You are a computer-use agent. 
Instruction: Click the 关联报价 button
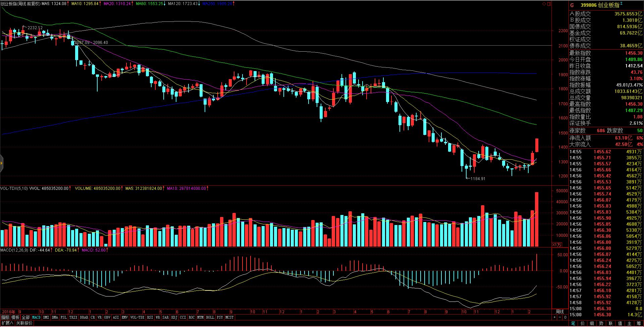coord(24,323)
